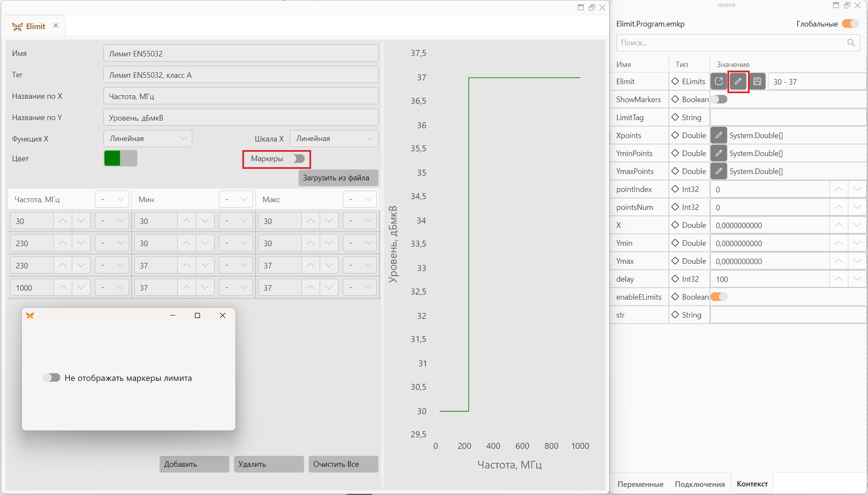Edit YminPoints array with pencil icon
Screen dimensions: 868x495
coord(719,153)
